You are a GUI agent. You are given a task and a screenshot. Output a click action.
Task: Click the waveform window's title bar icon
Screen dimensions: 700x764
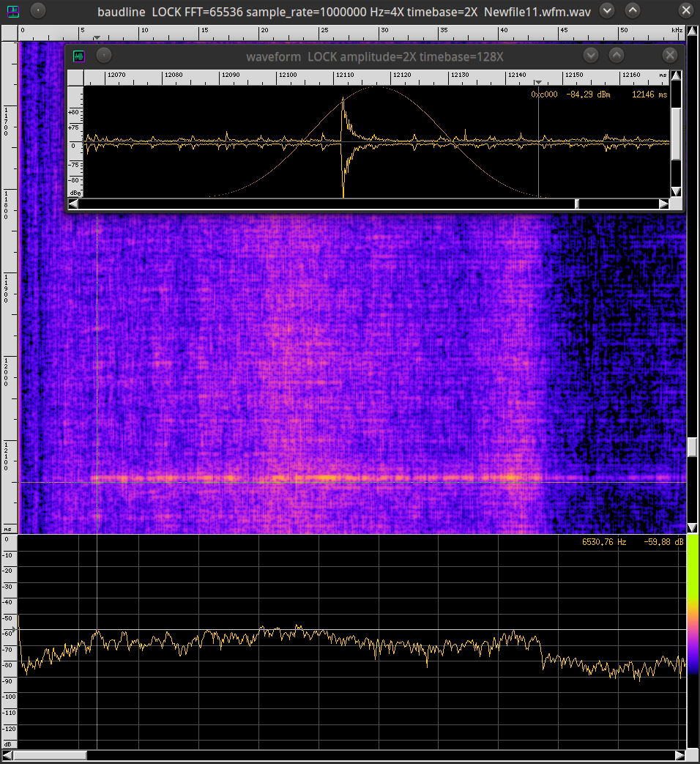coord(78,56)
